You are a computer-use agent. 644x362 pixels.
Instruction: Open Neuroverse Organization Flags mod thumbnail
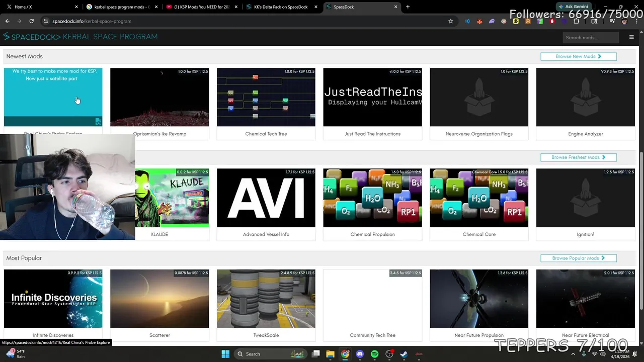[x=479, y=97]
